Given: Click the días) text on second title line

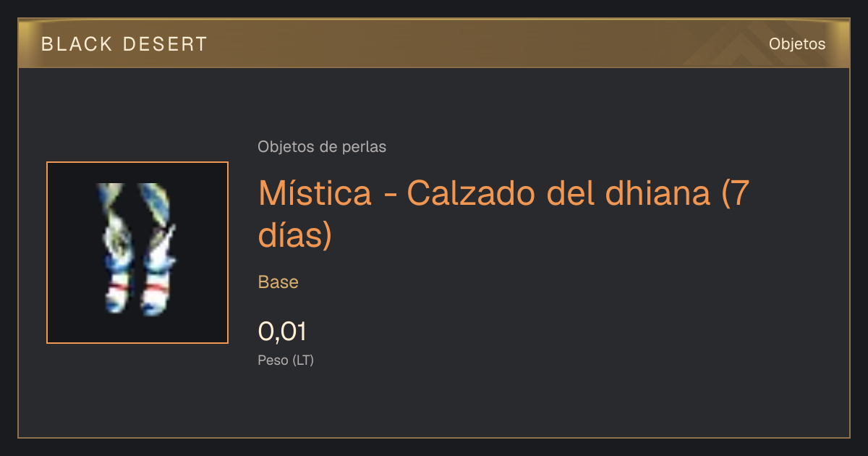Looking at the screenshot, I should tap(295, 236).
